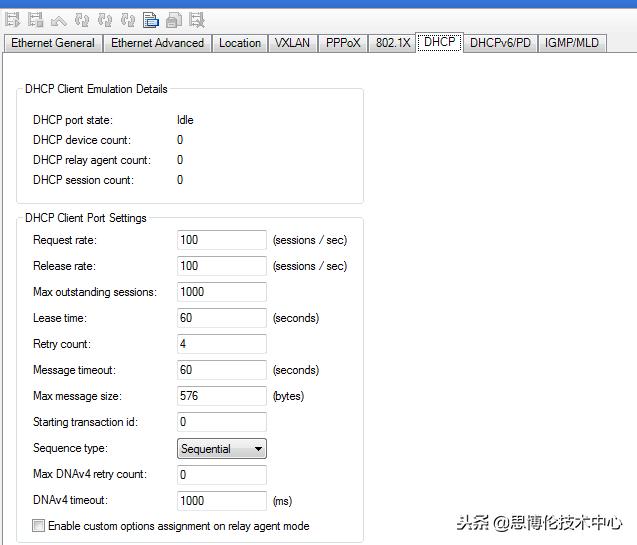637x545 pixels.
Task: Click the 'DHCP session count:' label
Action: pyautogui.click(x=83, y=180)
